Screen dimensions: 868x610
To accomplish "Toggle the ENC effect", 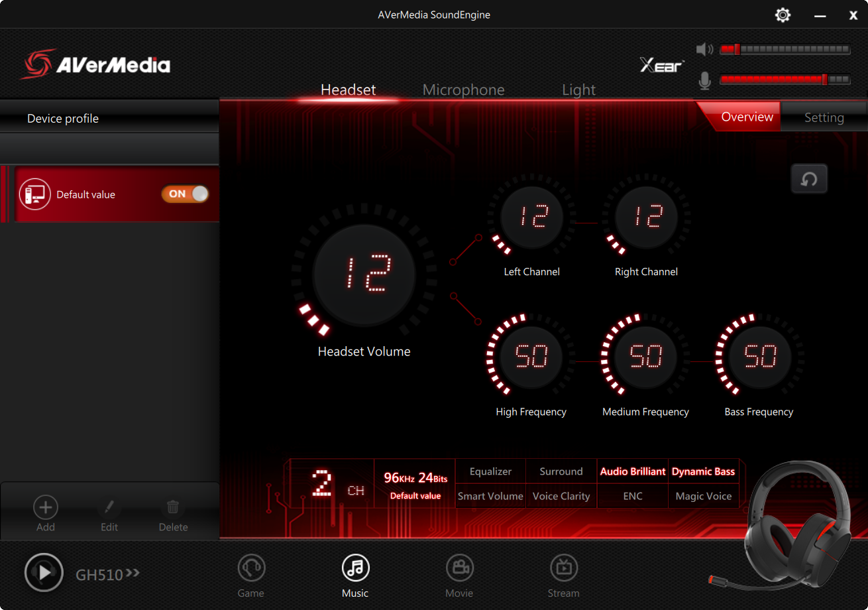I will tap(633, 496).
